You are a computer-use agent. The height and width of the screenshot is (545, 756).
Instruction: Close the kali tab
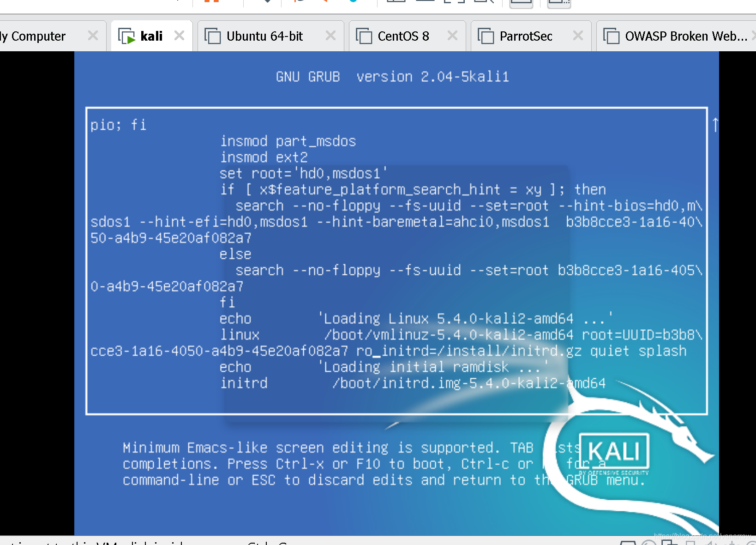point(180,36)
